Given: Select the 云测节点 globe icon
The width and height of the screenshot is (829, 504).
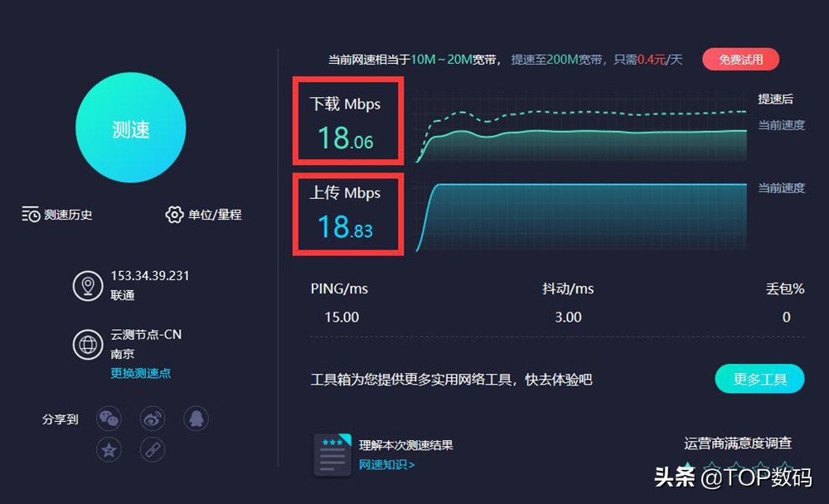Looking at the screenshot, I should tap(88, 345).
